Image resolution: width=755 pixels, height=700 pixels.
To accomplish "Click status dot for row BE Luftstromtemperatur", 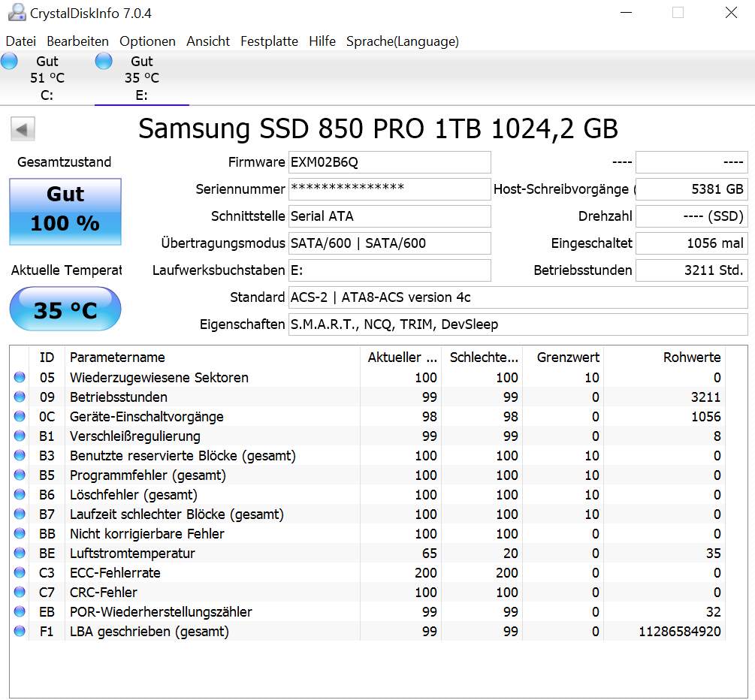I will (20, 553).
